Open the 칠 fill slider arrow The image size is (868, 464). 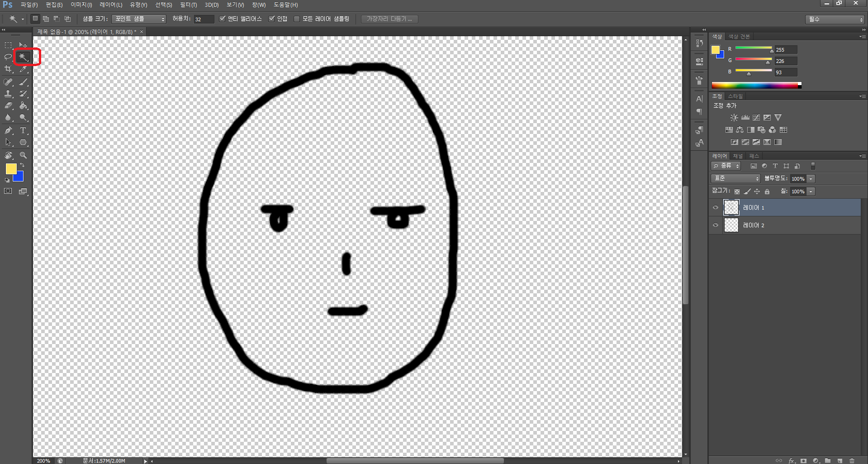tap(811, 191)
